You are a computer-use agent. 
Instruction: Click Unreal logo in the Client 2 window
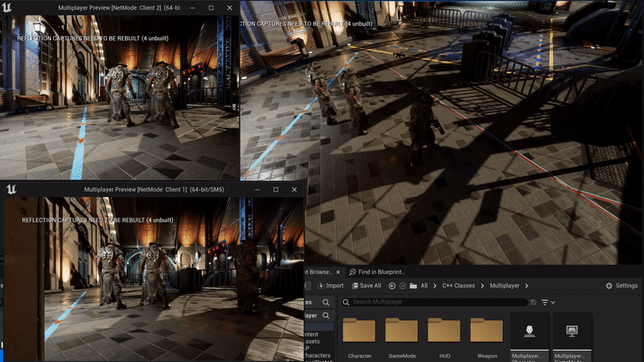pyautogui.click(x=7, y=7)
